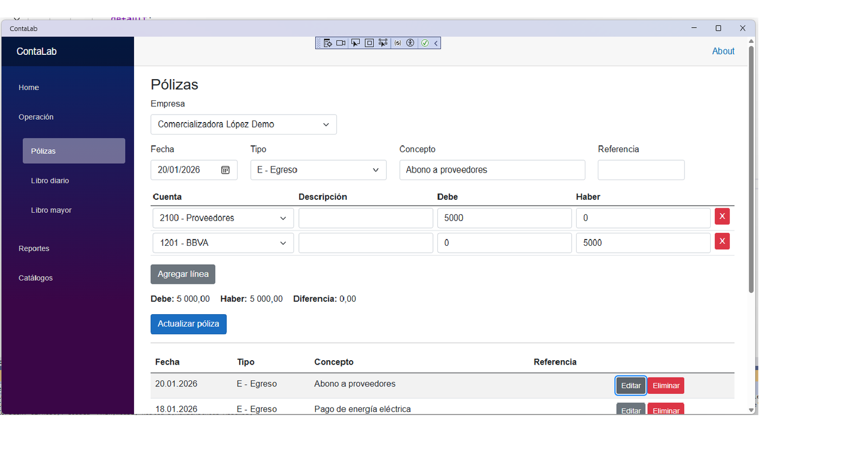Edit the Pago de energía eléctrica póliza
Viewport: 868px width, 459px height.
point(630,409)
